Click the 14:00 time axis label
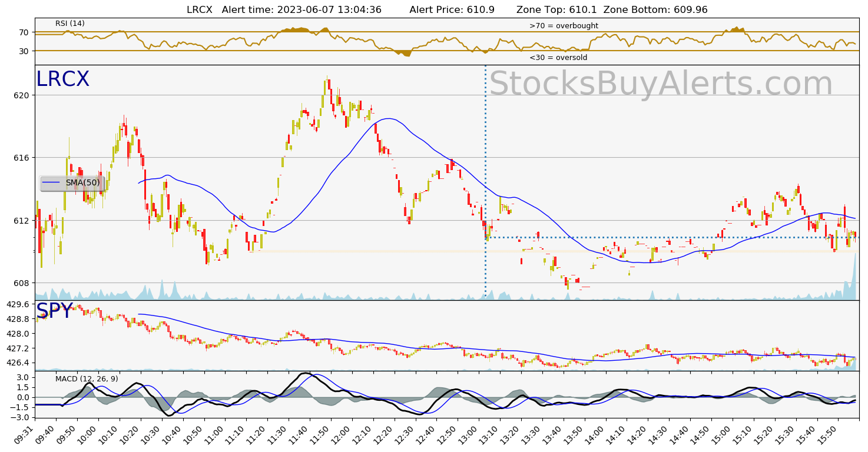868x452 pixels. coord(595,435)
